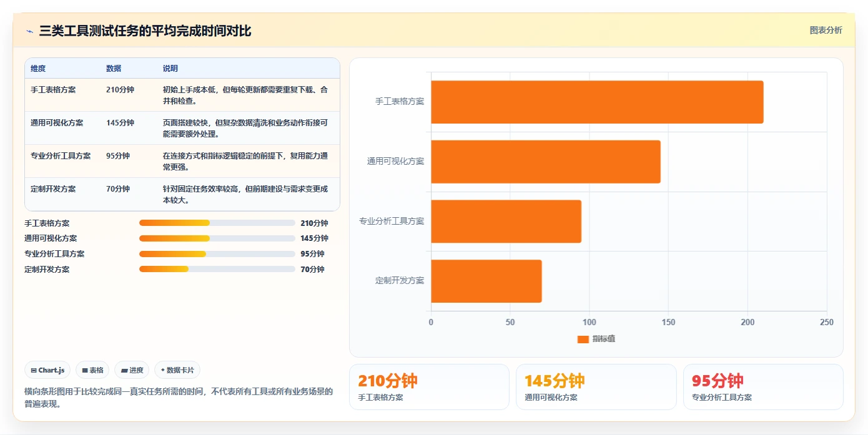The image size is (868, 435).
Task: Click the small blue icon beside the page title
Action: coord(29,31)
